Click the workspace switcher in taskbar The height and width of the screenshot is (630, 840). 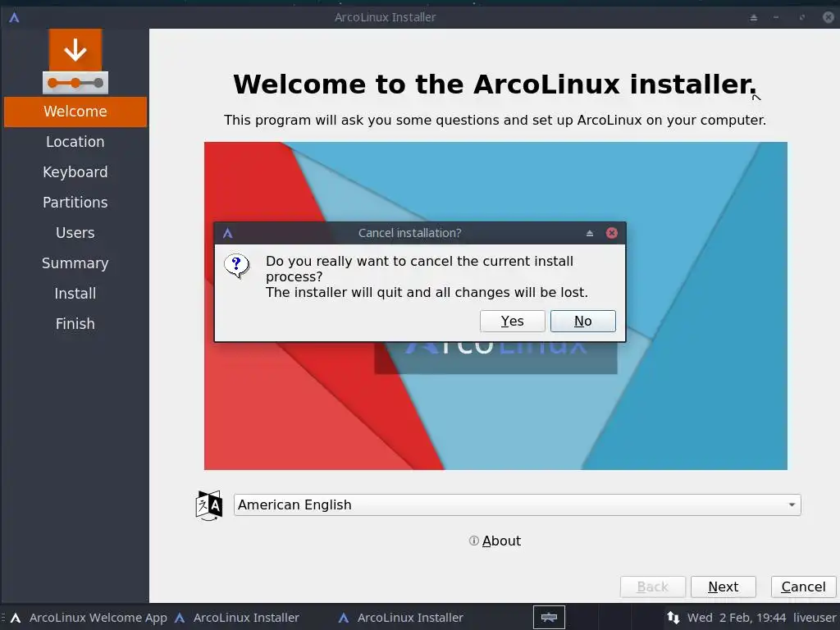549,618
